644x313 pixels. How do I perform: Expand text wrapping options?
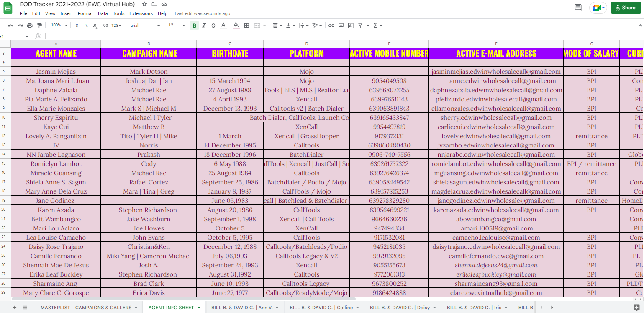pyautogui.click(x=303, y=26)
